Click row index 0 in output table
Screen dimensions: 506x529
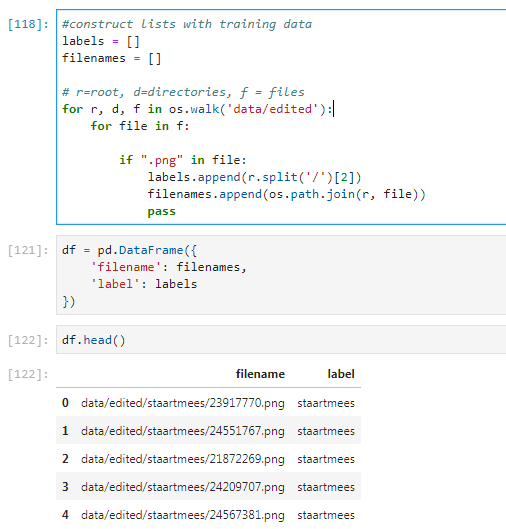[x=65, y=403]
